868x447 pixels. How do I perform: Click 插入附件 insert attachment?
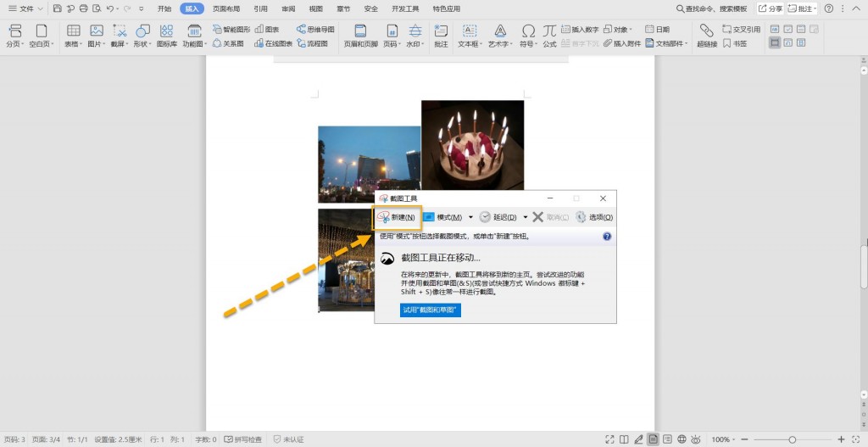[622, 43]
